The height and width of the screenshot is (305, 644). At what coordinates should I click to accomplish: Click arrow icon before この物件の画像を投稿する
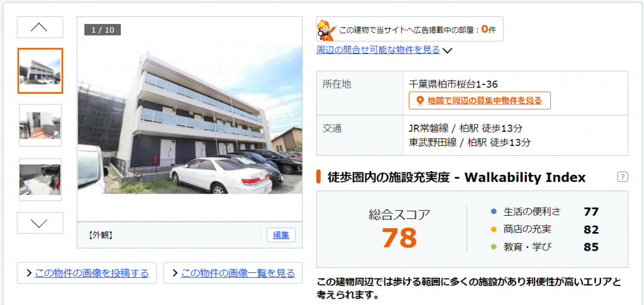click(x=29, y=273)
